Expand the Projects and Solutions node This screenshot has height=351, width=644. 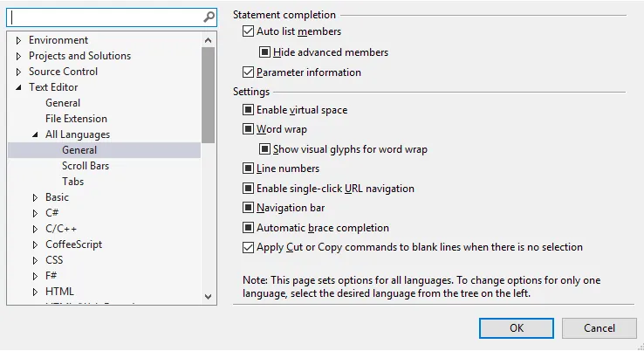[19, 56]
